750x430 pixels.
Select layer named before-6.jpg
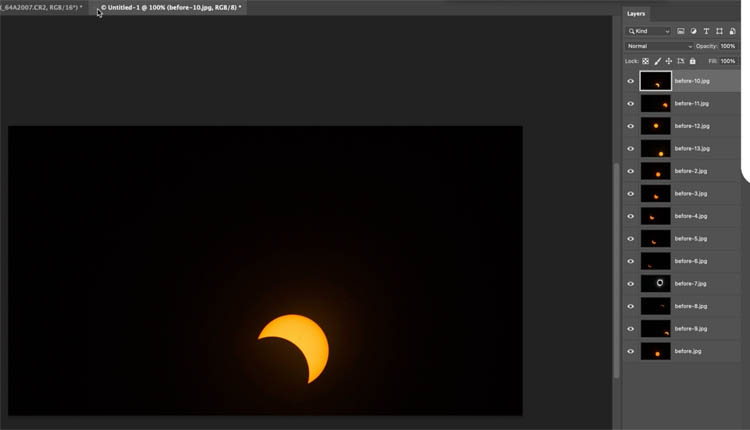click(691, 261)
